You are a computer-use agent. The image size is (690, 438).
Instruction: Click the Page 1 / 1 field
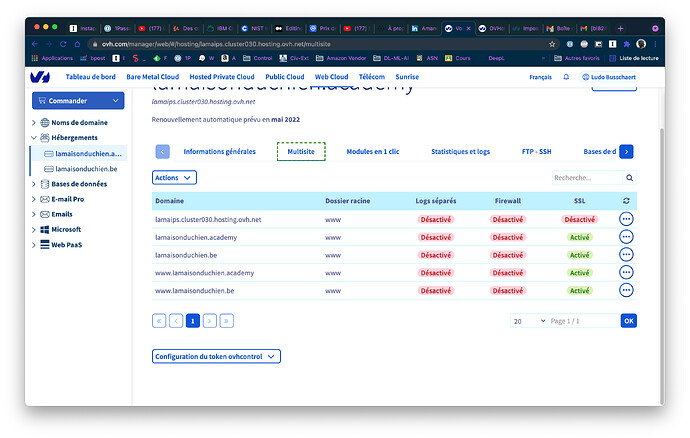pyautogui.click(x=584, y=321)
